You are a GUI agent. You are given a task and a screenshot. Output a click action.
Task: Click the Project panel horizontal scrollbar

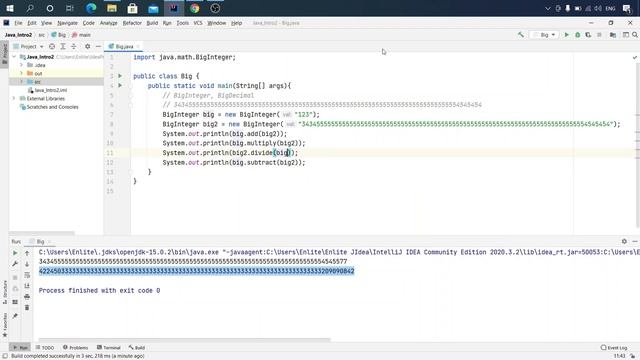tap(42, 233)
